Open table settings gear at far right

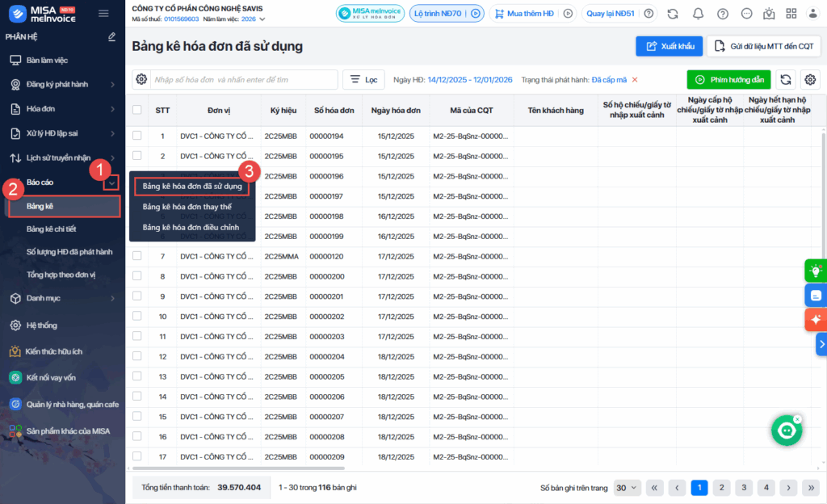[x=810, y=79]
